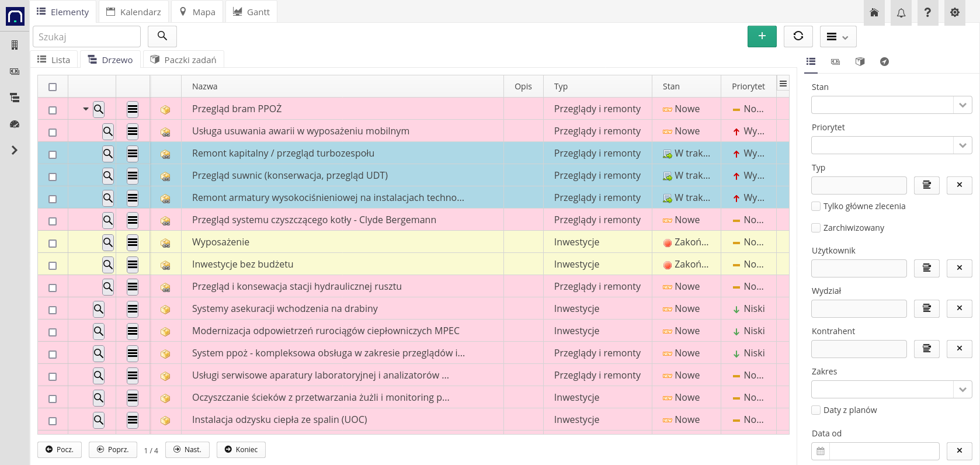Click the green add new button
Image resolution: width=980 pixels, height=465 pixels.
point(762,36)
